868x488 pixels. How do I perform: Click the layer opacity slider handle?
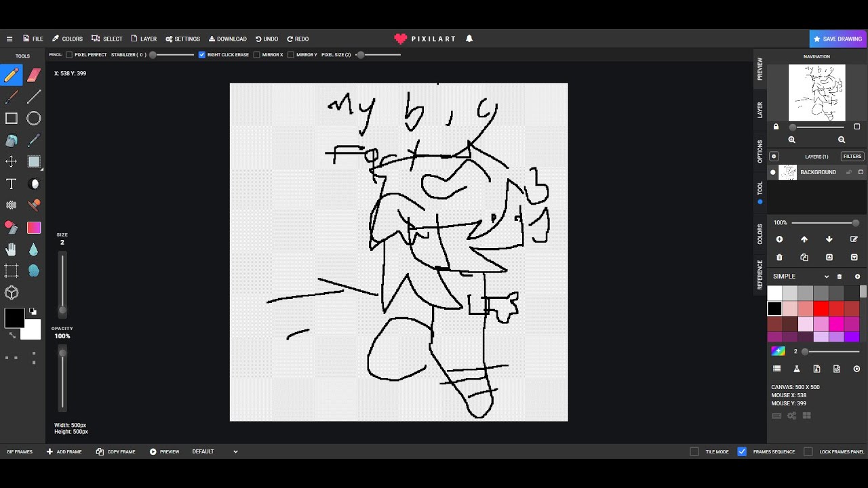pos(856,223)
